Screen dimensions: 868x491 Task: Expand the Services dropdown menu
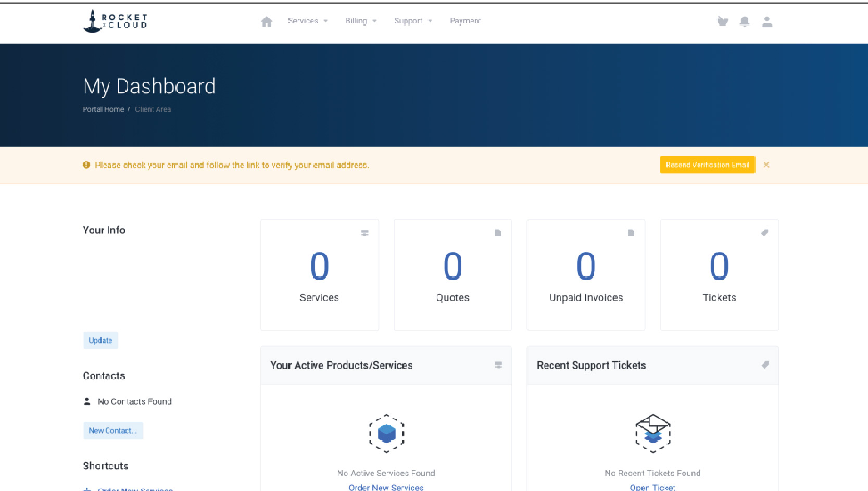(307, 21)
